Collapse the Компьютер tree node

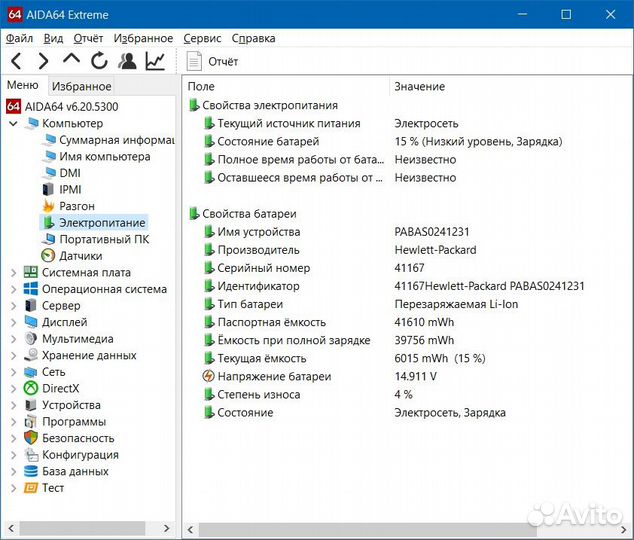pos(13,123)
